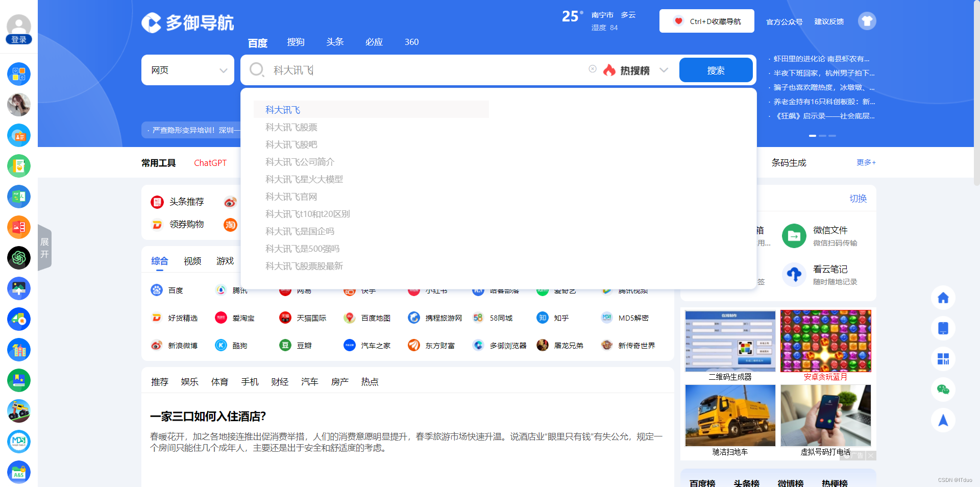Screen dimensions: 980x487
Task: Click the 百度地图 pin icon
Action: tap(350, 318)
